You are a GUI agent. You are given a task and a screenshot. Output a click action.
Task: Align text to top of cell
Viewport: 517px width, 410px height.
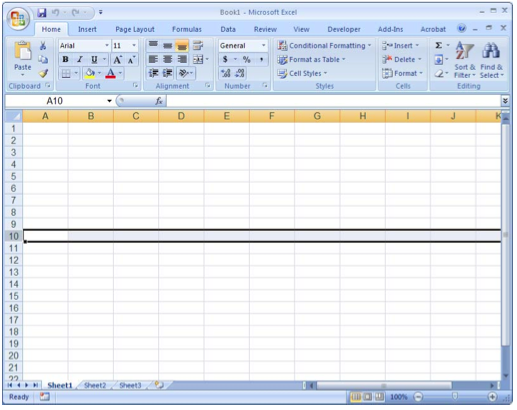(x=153, y=45)
